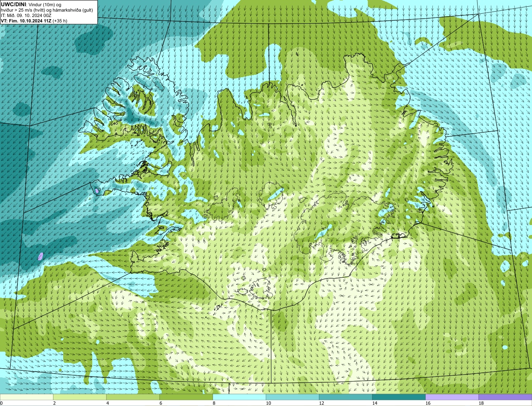
Task: Select the '16' scale label
Action: [428, 403]
